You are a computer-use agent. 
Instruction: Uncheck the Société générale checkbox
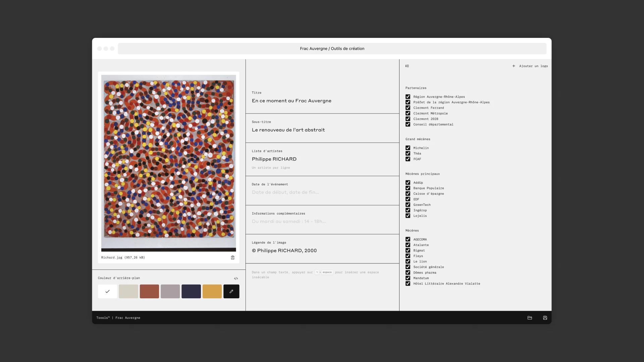point(408,267)
